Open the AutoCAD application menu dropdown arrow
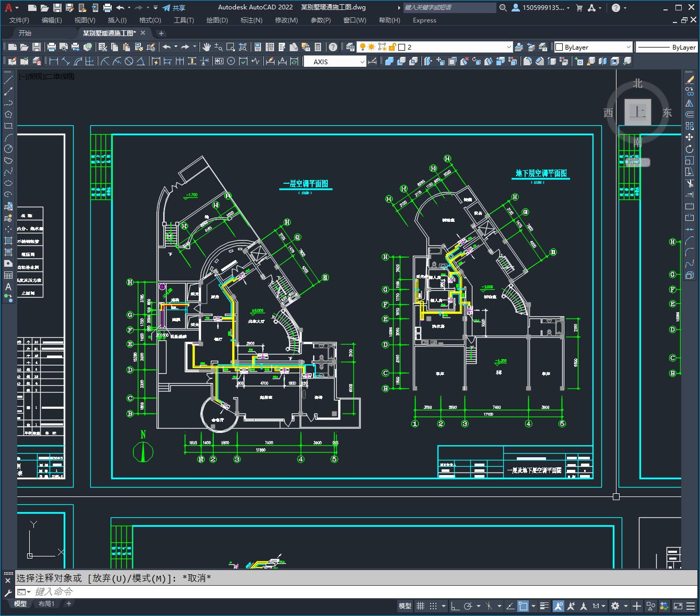 click(17, 8)
